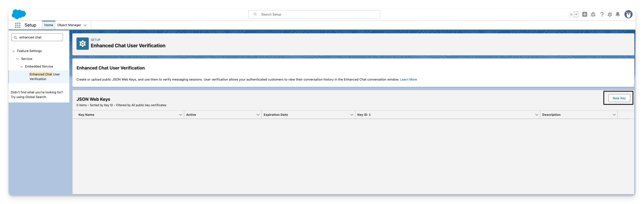The height and width of the screenshot is (204, 644).
Task: Click the New Key button
Action: 619,98
